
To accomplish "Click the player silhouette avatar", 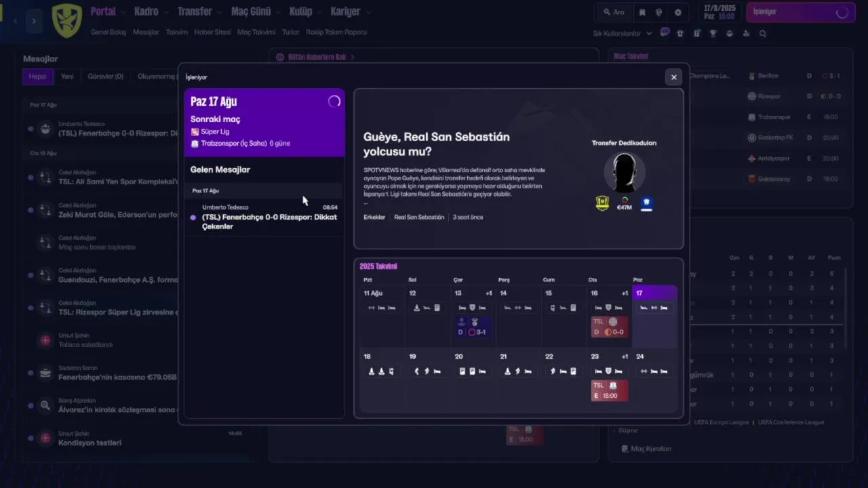I will point(624,173).
